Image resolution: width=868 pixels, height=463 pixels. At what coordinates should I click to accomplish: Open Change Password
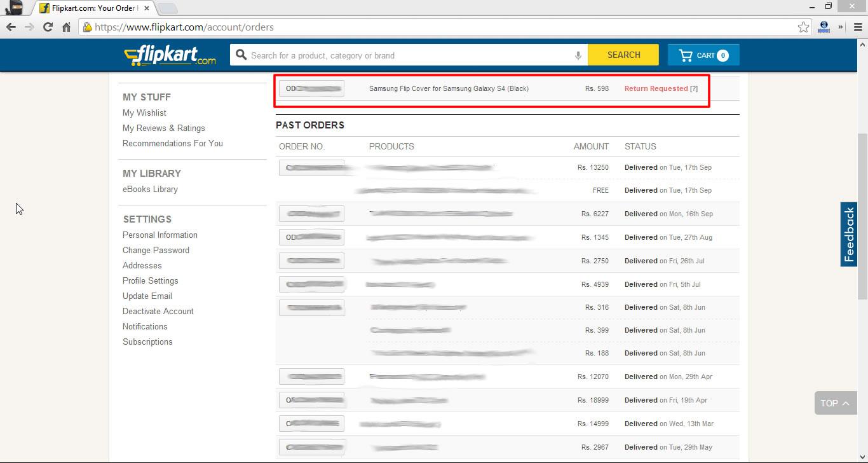(x=156, y=250)
